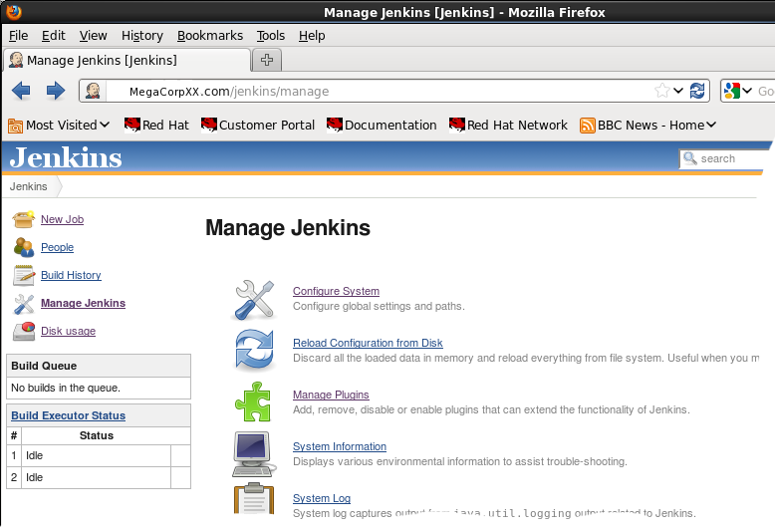This screenshot has height=532, width=775.
Task: Click the Firefox logo in the title bar
Action: 14,11
